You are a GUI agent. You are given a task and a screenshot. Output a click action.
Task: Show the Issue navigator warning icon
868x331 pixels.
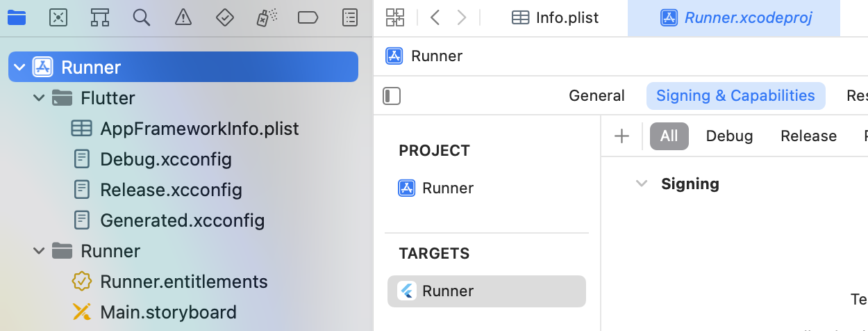click(x=183, y=17)
